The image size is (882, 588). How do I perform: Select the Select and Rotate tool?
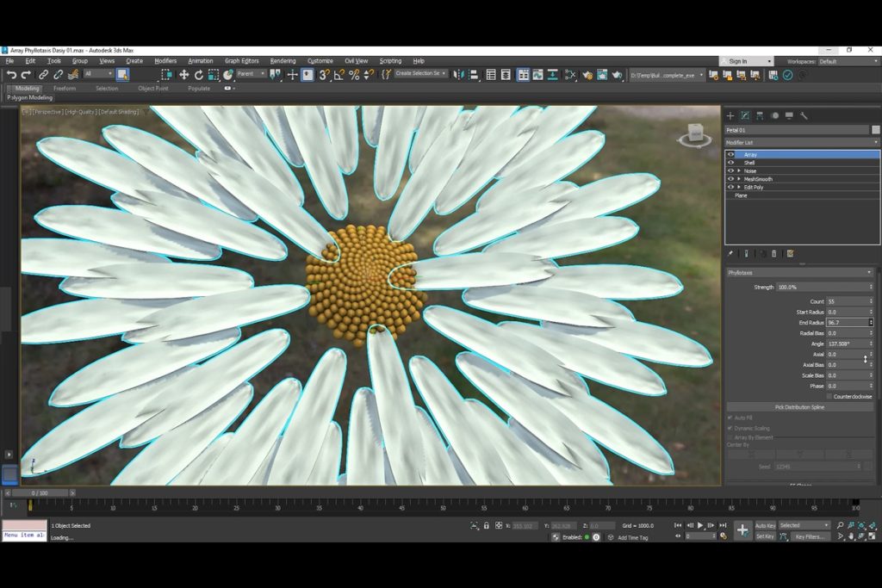(200, 75)
